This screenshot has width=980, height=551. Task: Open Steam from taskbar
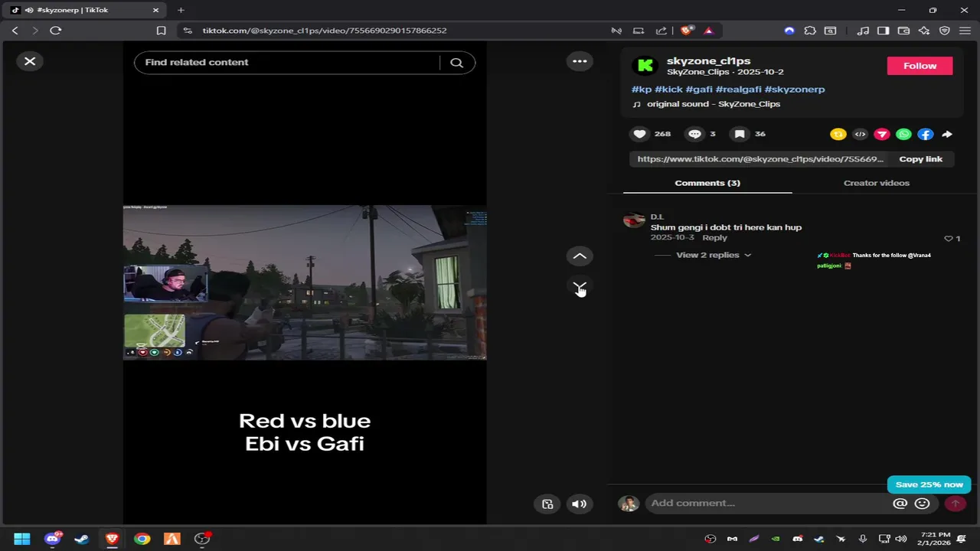click(x=82, y=539)
